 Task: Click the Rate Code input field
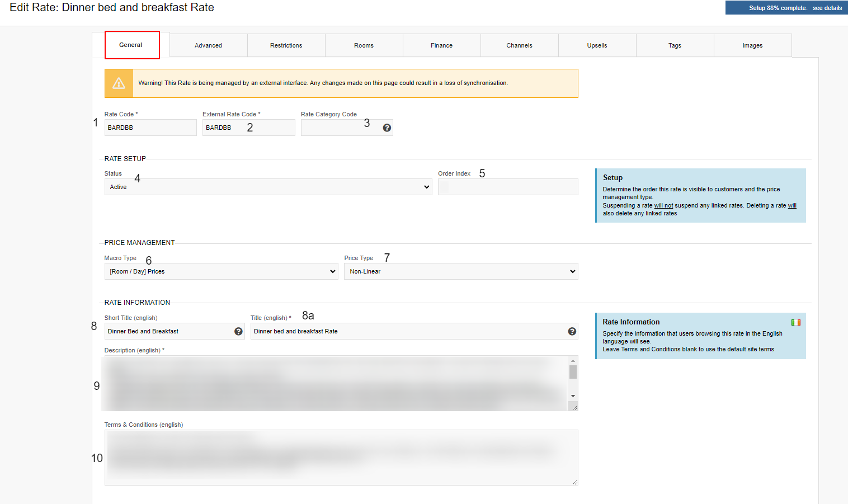[x=150, y=128]
